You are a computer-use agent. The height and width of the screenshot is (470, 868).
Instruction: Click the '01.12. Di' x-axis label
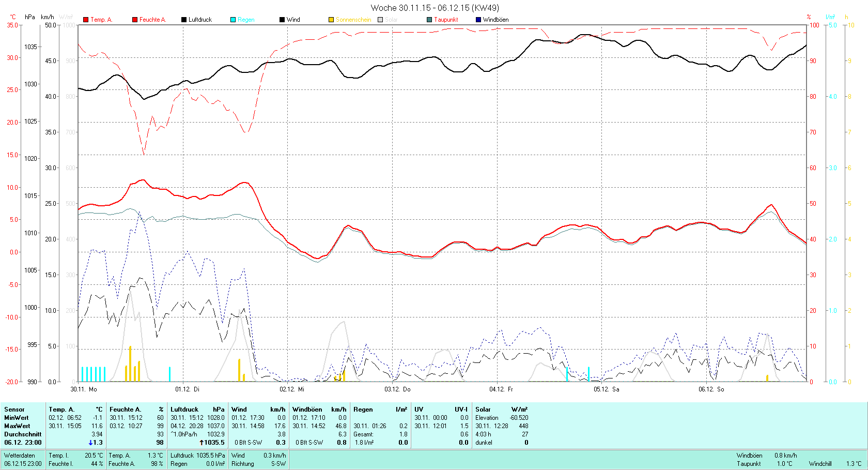point(187,389)
